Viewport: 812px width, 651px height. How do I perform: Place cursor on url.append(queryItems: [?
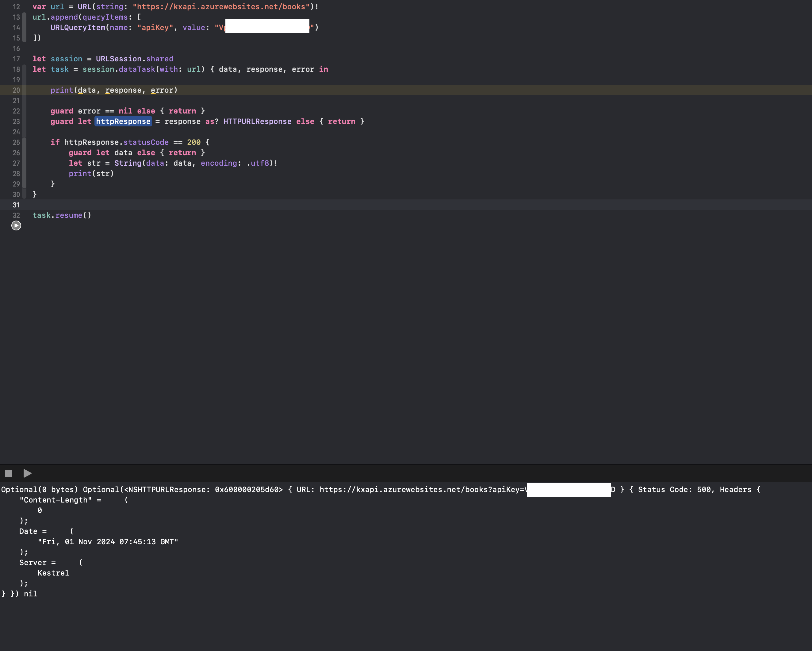tap(86, 17)
